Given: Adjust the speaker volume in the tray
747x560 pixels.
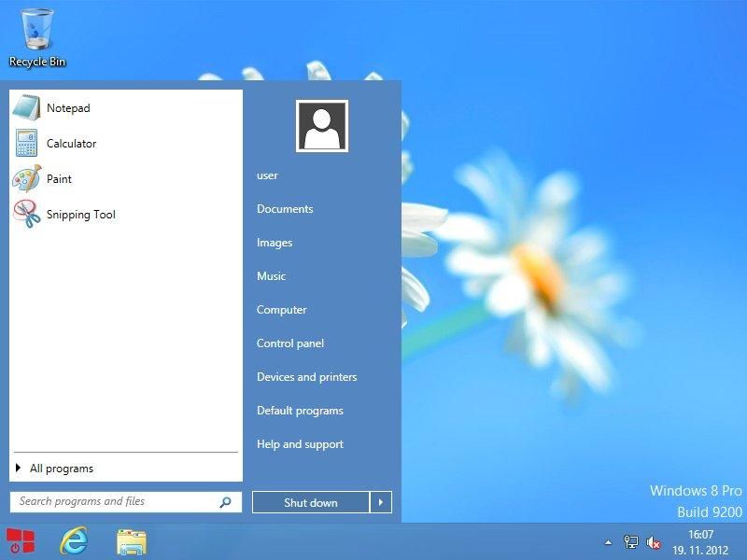Looking at the screenshot, I should [x=652, y=539].
